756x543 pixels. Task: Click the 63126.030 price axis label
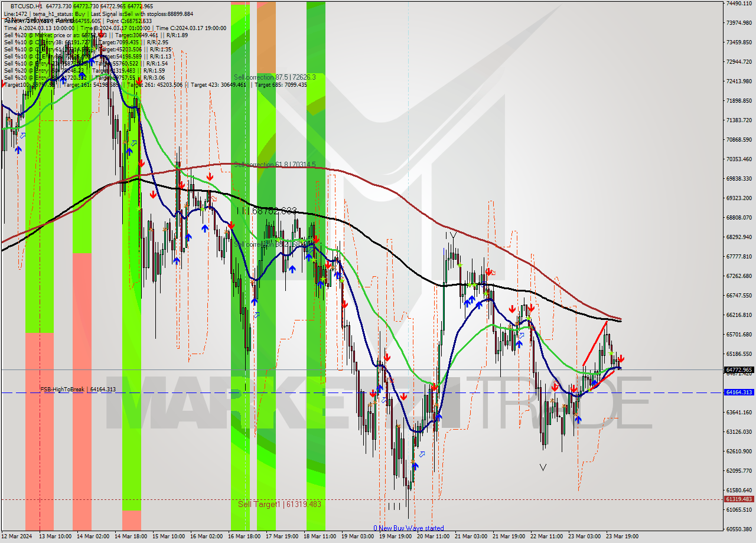739,431
